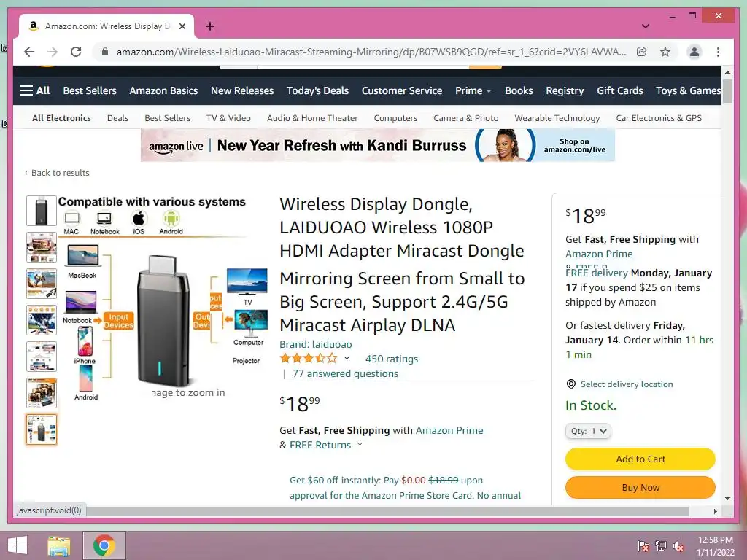The width and height of the screenshot is (747, 560).
Task: Open Audio & Home Theater category
Action: (312, 118)
